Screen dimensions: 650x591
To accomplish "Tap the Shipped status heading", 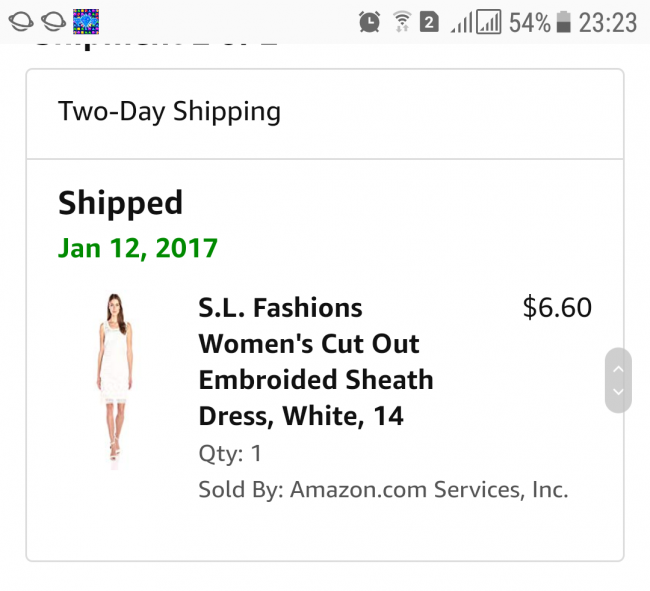I will coord(120,203).
